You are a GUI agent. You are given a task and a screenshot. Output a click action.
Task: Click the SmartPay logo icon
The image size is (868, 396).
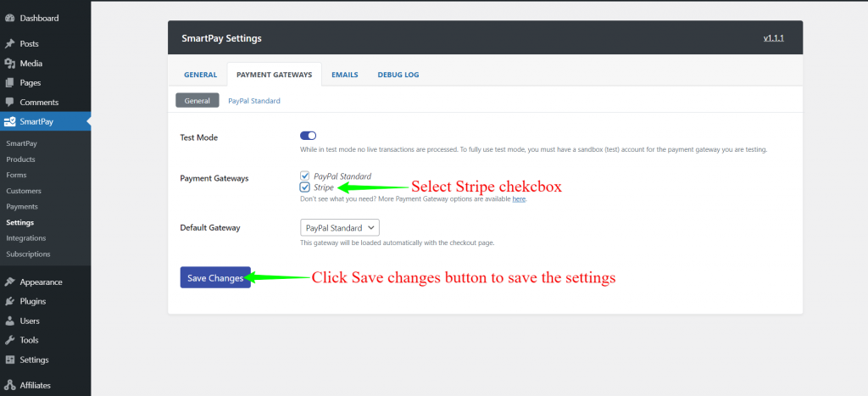pos(9,121)
